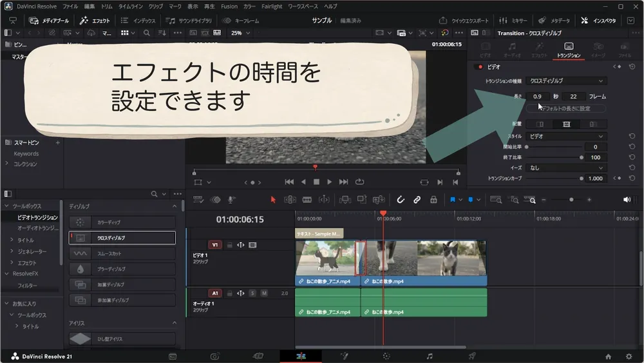Adjust the トランジションカーブ slider
The width and height of the screenshot is (644, 363).
pyautogui.click(x=554, y=179)
